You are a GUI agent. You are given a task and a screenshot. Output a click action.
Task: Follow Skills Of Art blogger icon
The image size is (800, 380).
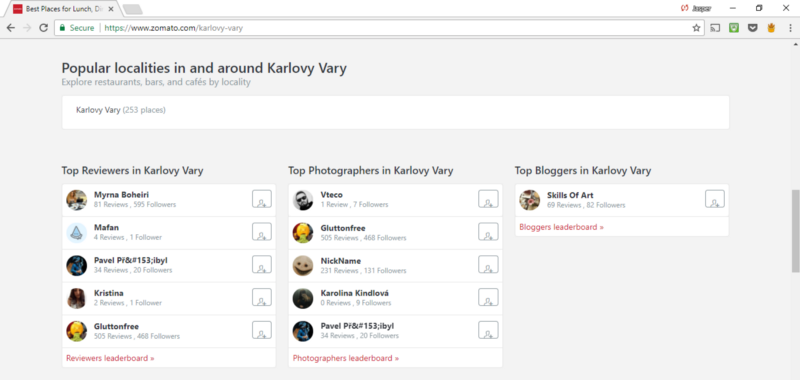pos(715,199)
